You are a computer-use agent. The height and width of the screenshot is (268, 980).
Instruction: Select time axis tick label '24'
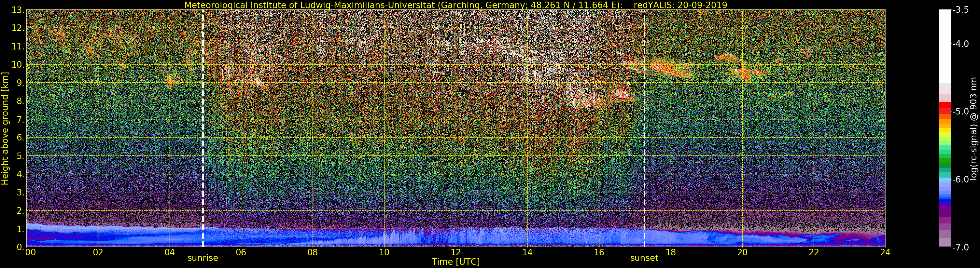coord(885,252)
